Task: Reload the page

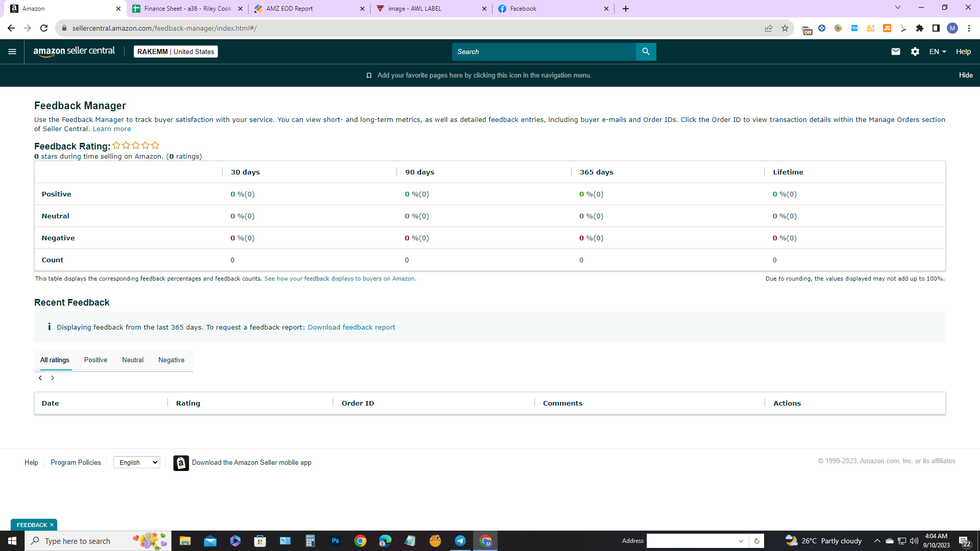Action: point(44,28)
